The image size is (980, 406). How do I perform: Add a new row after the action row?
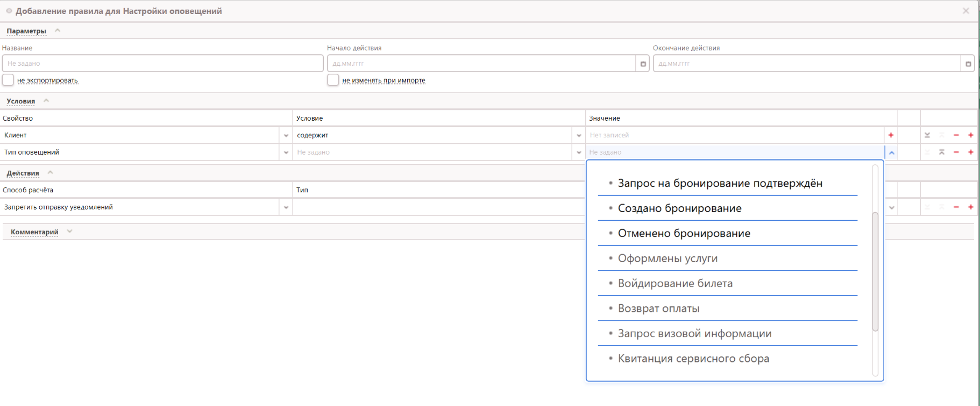click(x=971, y=207)
